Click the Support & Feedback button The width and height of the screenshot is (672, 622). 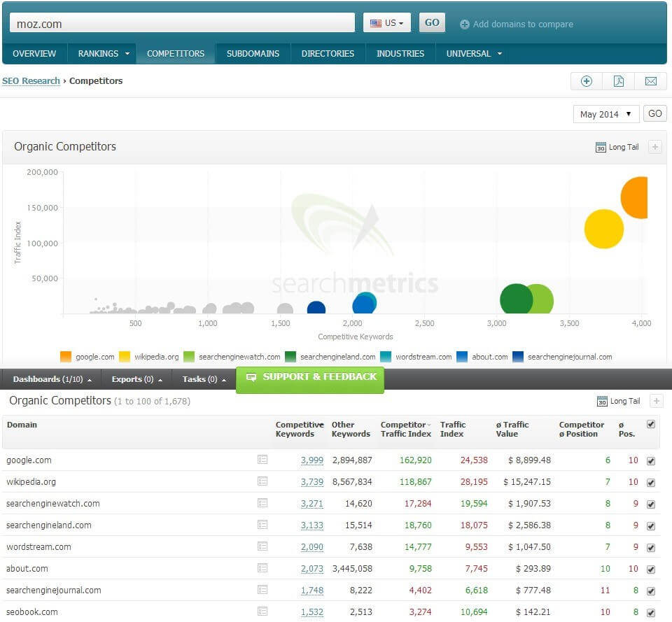coord(310,377)
